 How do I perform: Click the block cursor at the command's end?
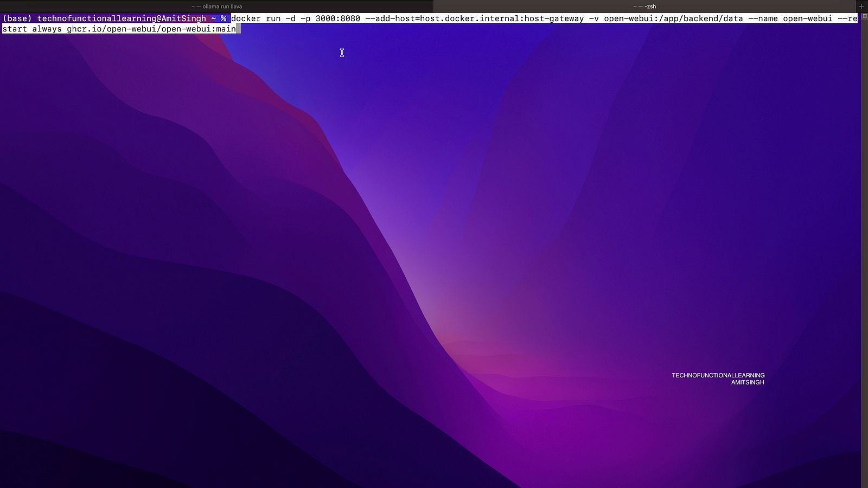coord(239,29)
